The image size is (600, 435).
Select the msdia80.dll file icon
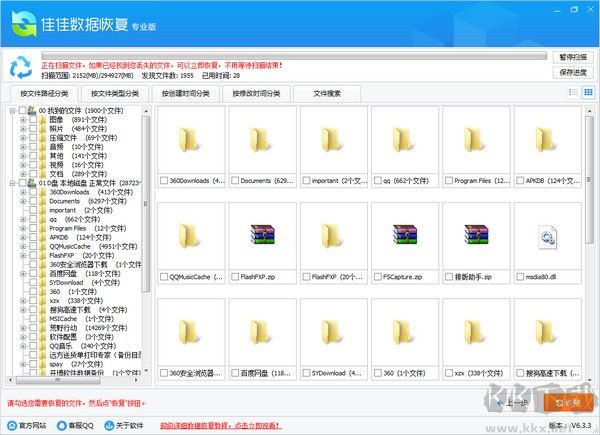pyautogui.click(x=548, y=237)
